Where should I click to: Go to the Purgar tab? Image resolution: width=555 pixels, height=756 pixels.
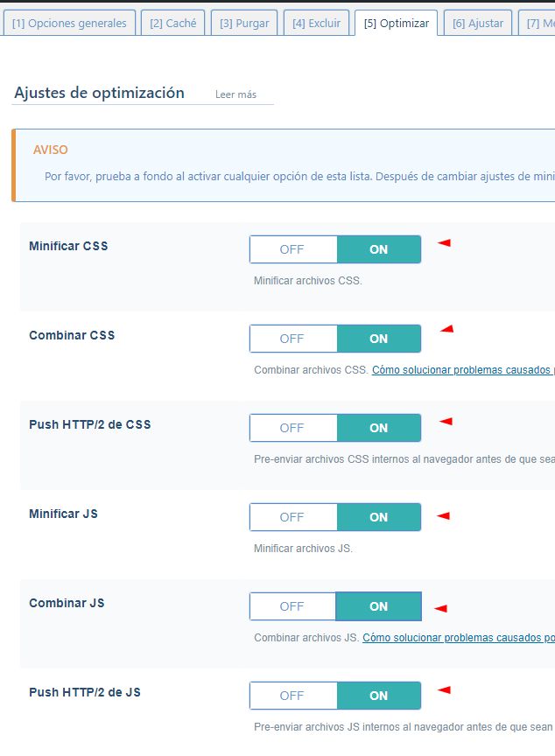245,24
